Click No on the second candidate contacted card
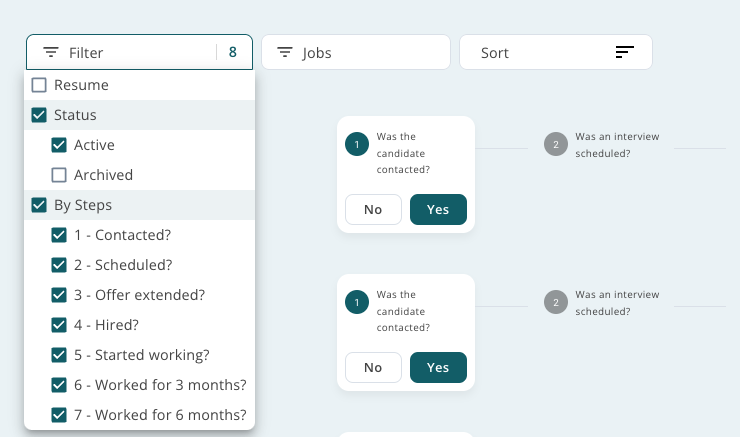This screenshot has width=740, height=437. click(x=373, y=368)
